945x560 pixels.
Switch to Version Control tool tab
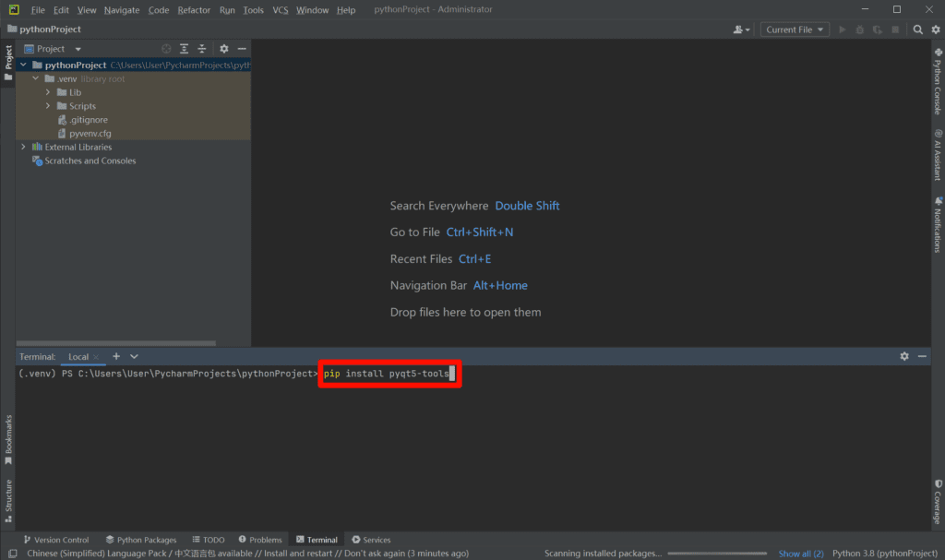tap(56, 540)
